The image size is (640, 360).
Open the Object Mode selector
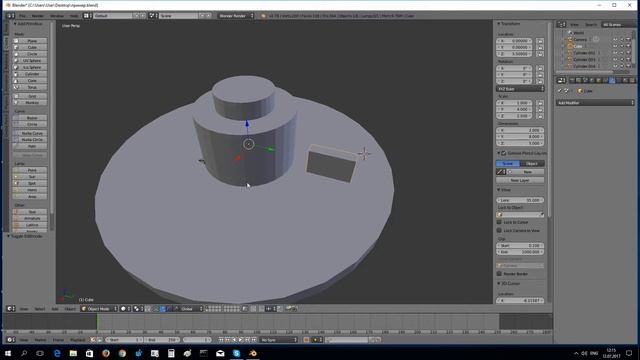(x=99, y=309)
